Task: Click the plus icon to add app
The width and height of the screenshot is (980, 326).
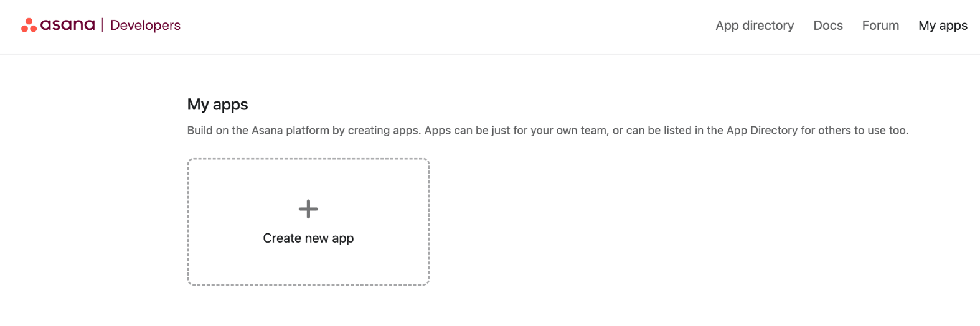Action: click(308, 209)
